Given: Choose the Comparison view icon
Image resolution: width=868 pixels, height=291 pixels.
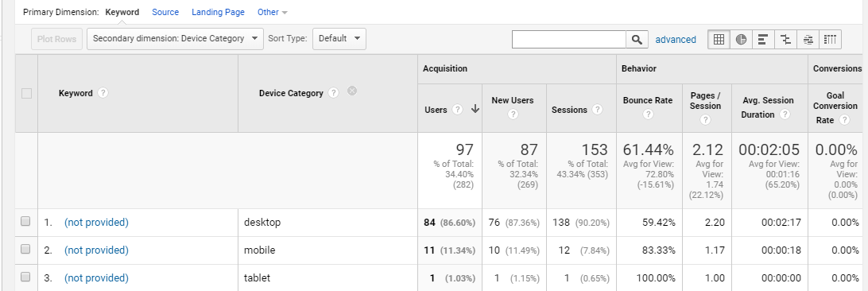Looking at the screenshot, I should (x=785, y=39).
